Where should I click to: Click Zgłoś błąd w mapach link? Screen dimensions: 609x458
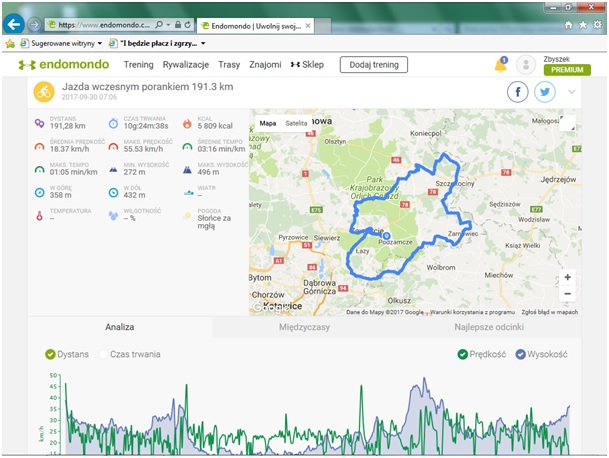[x=550, y=312]
